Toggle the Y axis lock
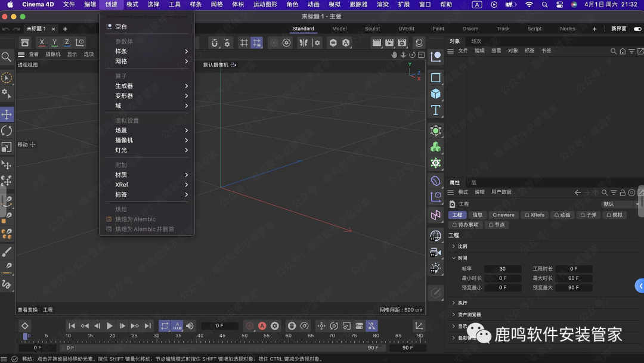 (54, 42)
